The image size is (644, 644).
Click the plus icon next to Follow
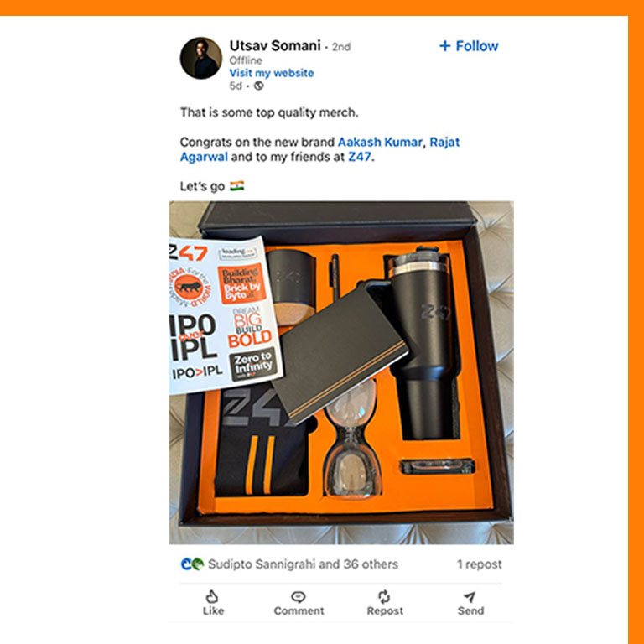tap(444, 45)
